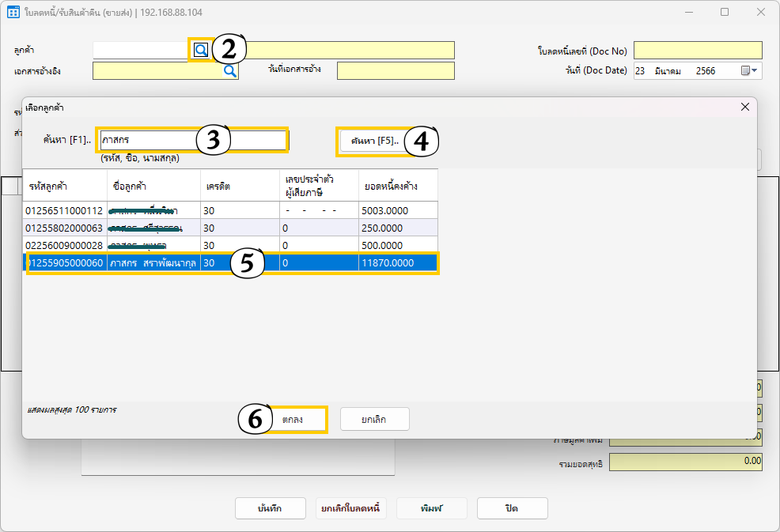Viewport: 780px width, 532px height.
Task: Select customer row 01255802000063
Action: 64,228
